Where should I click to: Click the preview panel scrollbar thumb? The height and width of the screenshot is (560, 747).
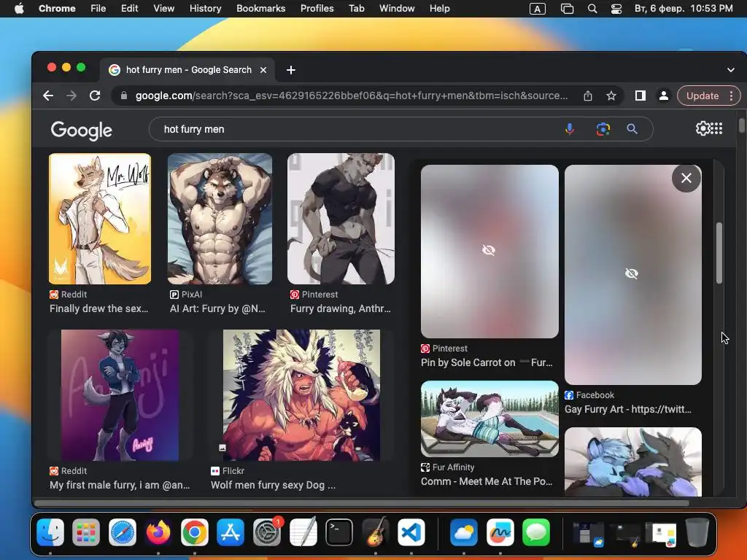[x=719, y=253]
